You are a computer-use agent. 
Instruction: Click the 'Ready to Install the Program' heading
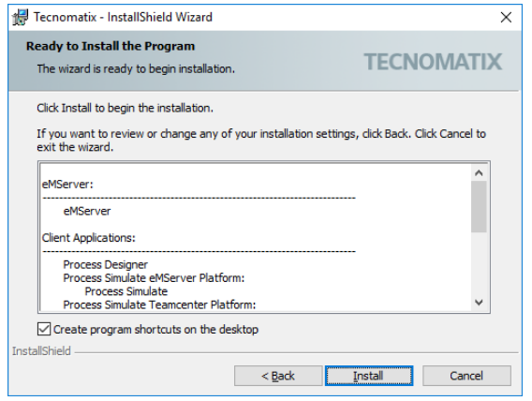[111, 46]
